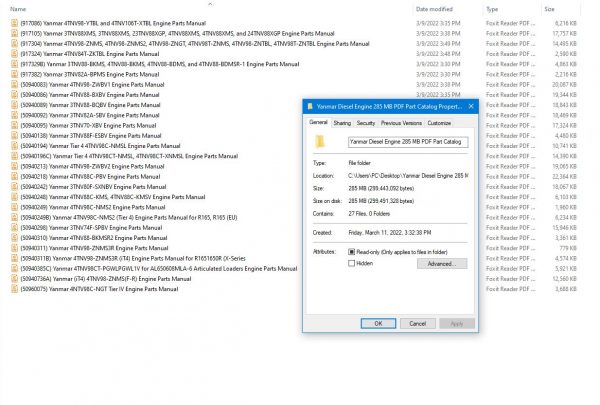Select the PDF icon of the (50940089) 3TNV88-BQBV manual
Image resolution: width=600 pixels, height=405 pixels.
click(x=15, y=105)
